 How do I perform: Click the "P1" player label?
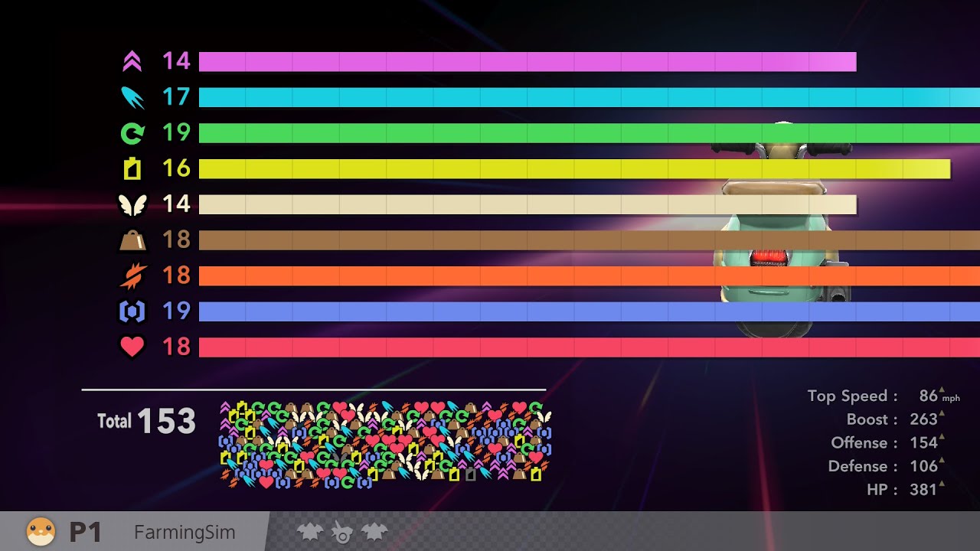(85, 532)
